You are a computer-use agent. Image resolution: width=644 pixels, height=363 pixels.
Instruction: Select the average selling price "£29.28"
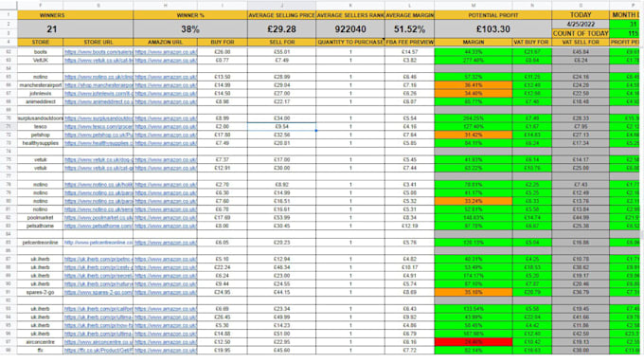coord(282,29)
